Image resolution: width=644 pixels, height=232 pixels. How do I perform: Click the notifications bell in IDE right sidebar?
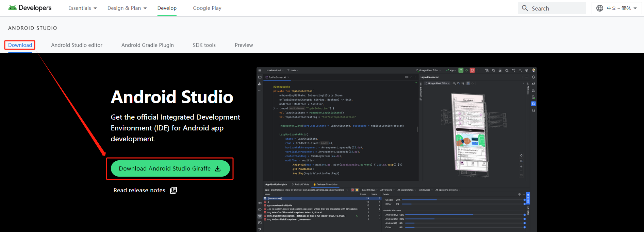(x=533, y=77)
